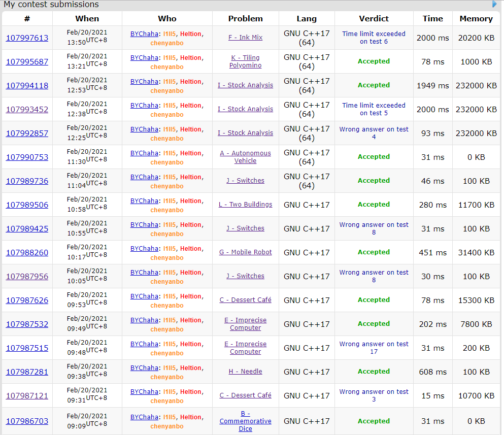Click Time limit exceeded on test 5 verdict
Image resolution: width=504 pixels, height=435 pixels.
(x=374, y=109)
